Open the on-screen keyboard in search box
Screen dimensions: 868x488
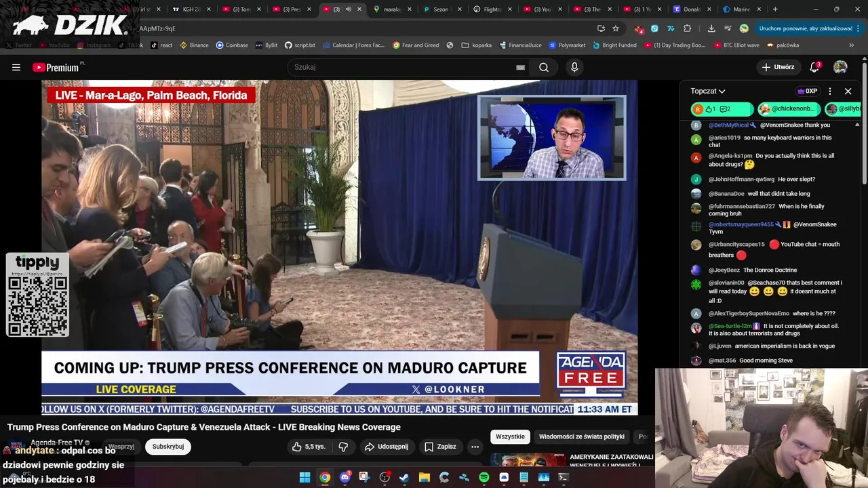(520, 67)
